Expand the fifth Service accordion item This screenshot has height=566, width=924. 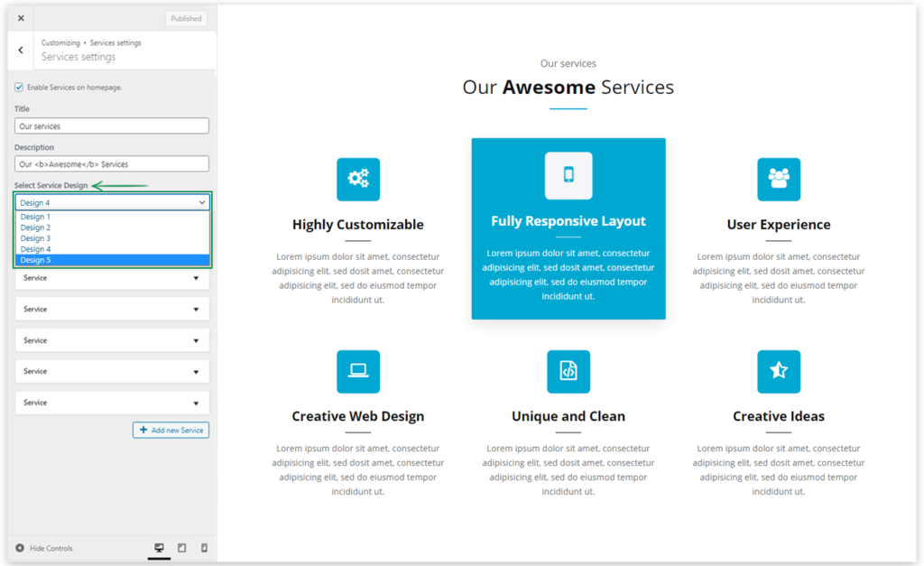112,403
